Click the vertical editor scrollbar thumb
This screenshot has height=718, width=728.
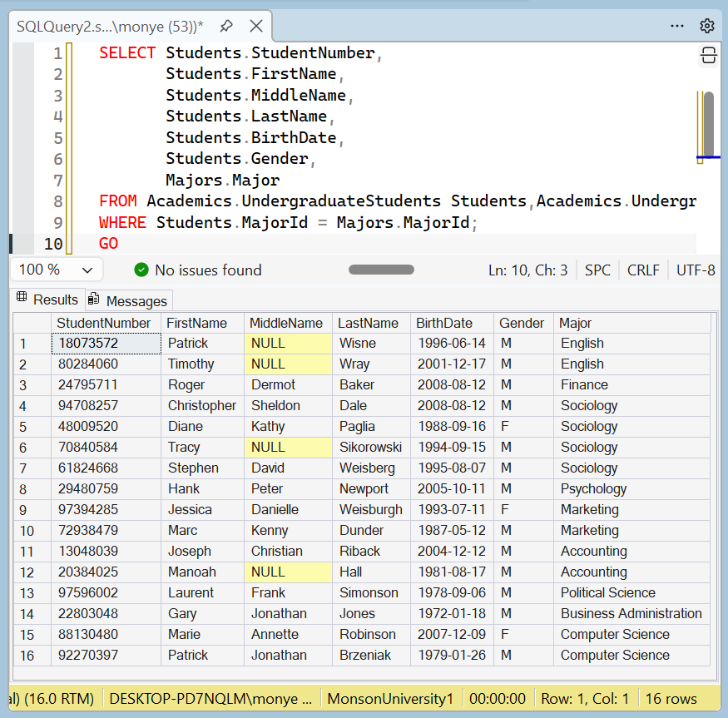709,123
